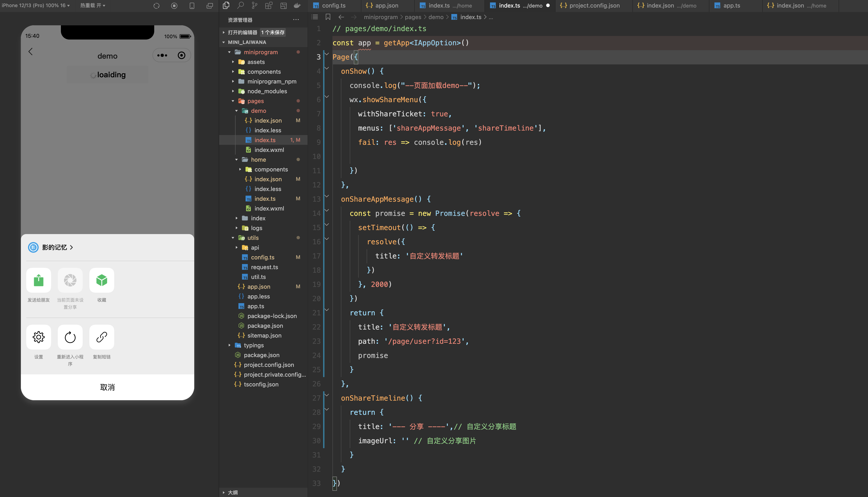Collapse the onShareAppMessage code fold arrow
This screenshot has height=497, width=868.
[327, 196]
